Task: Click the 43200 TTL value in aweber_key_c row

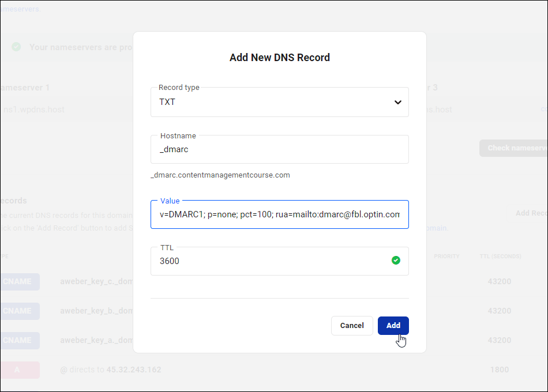Action: point(500,281)
